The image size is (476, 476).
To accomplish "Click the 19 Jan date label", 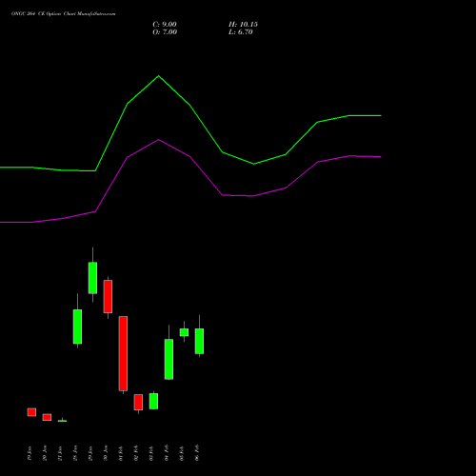I will [x=30, y=453].
